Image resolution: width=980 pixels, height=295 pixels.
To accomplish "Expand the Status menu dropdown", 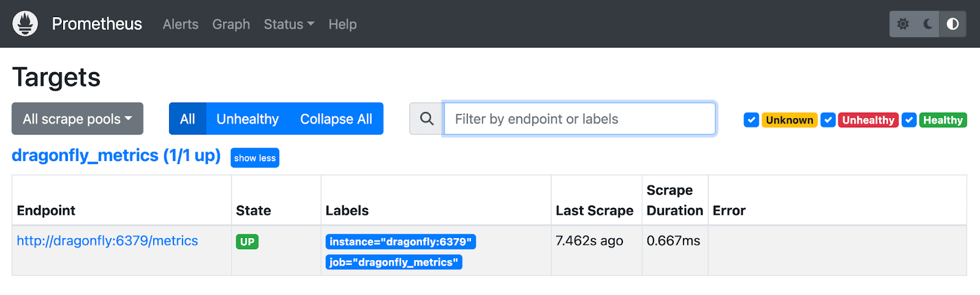I will [x=289, y=24].
